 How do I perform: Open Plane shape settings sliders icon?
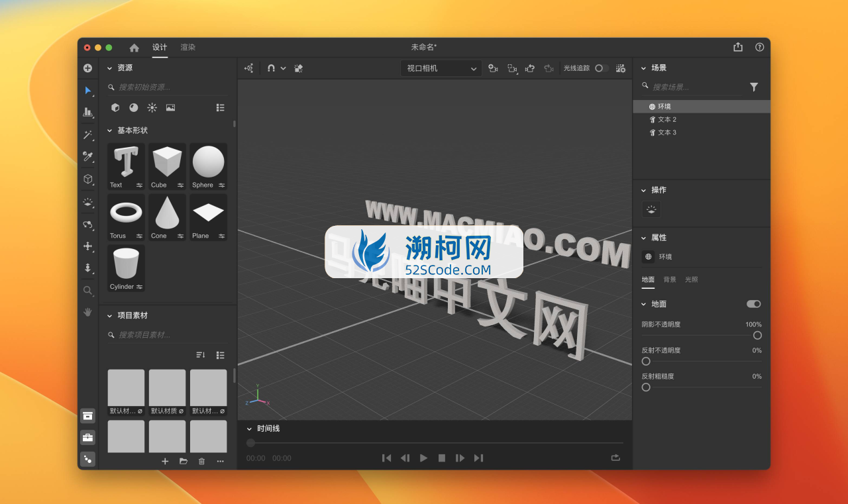tap(222, 236)
